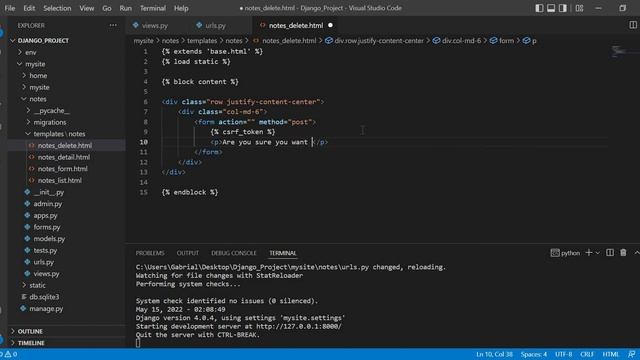The image size is (640, 360).
Task: Show errors and warnings count in status bar
Action: point(9,354)
